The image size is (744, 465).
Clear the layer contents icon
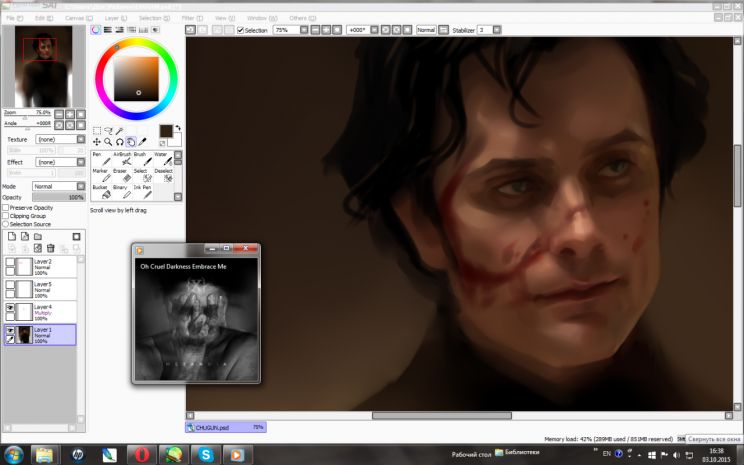(37, 248)
